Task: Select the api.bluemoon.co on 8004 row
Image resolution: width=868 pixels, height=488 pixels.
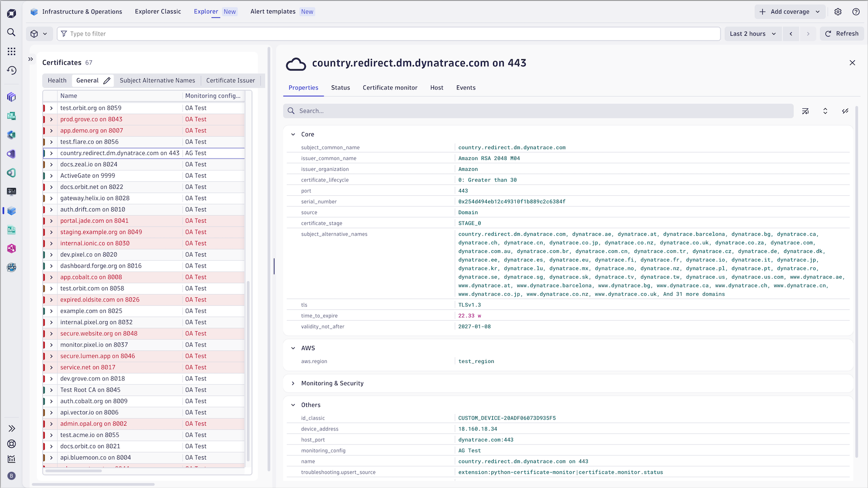Action: (144, 458)
